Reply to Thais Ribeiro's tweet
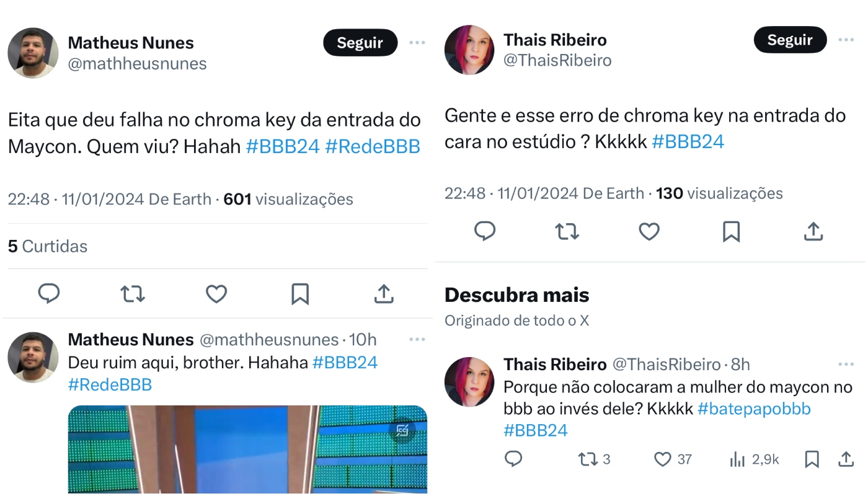 click(x=485, y=231)
